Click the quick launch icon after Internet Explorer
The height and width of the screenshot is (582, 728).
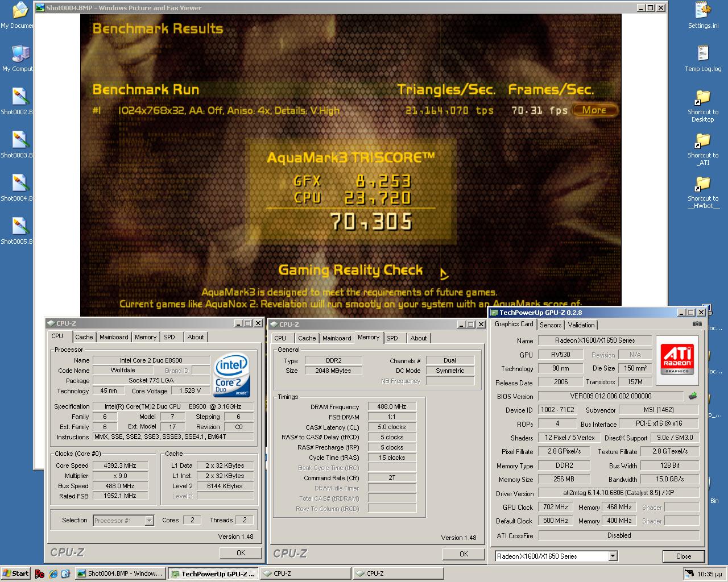[x=65, y=573]
